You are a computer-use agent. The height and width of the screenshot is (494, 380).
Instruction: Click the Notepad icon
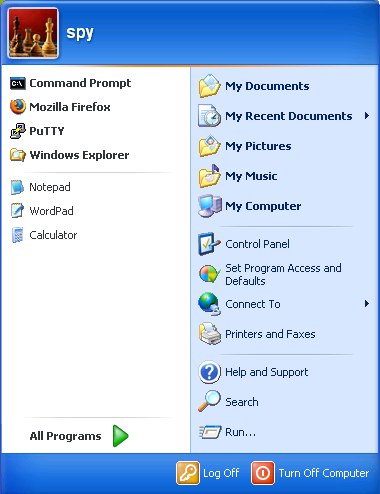pyautogui.click(x=17, y=187)
